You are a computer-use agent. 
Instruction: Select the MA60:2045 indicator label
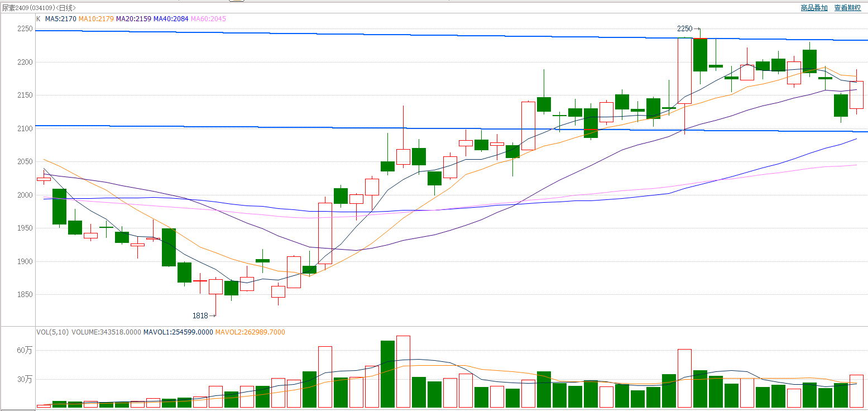(208, 18)
